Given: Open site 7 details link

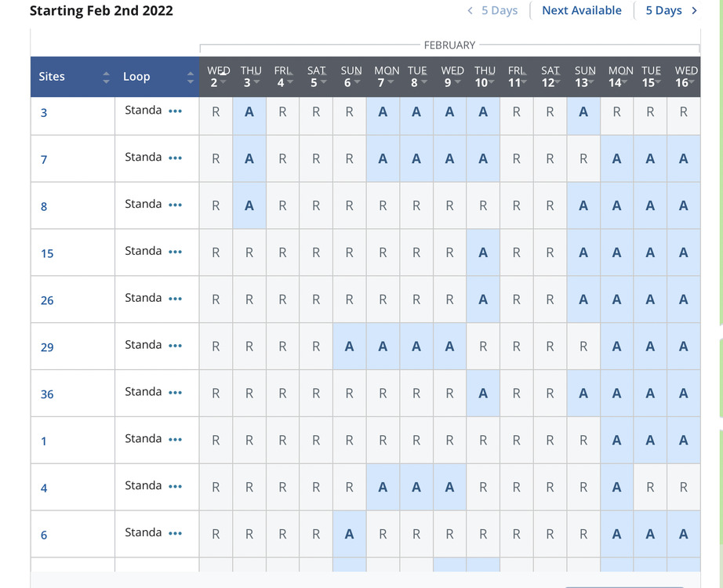Looking at the screenshot, I should 44,159.
